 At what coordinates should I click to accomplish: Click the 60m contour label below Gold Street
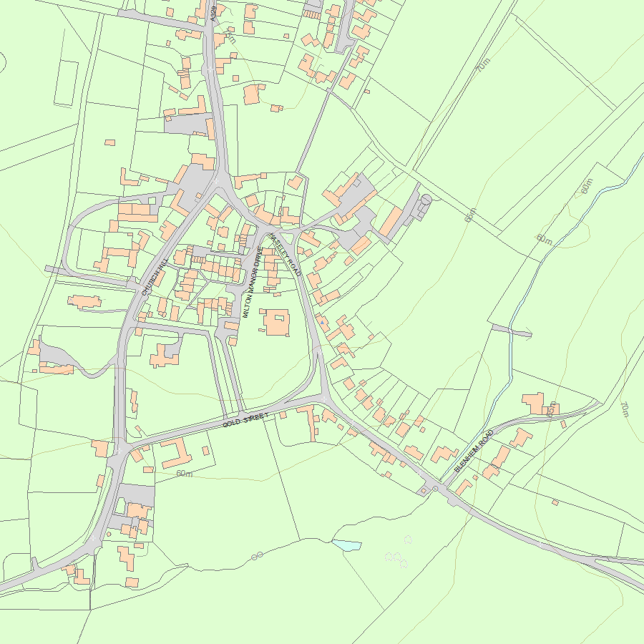[x=185, y=474]
